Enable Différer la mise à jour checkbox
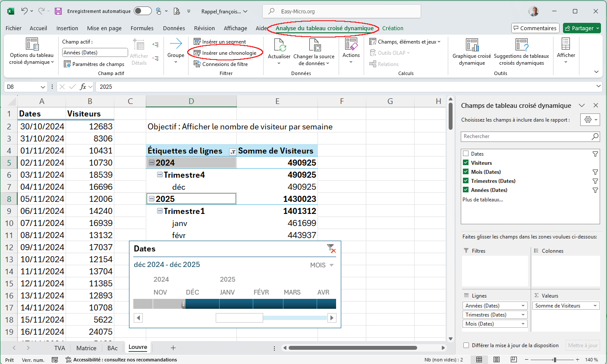 [466, 345]
